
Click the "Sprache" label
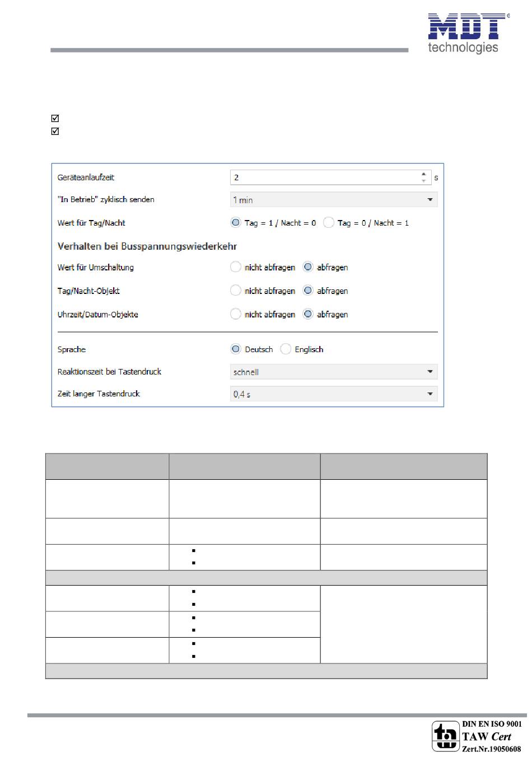point(72,349)
